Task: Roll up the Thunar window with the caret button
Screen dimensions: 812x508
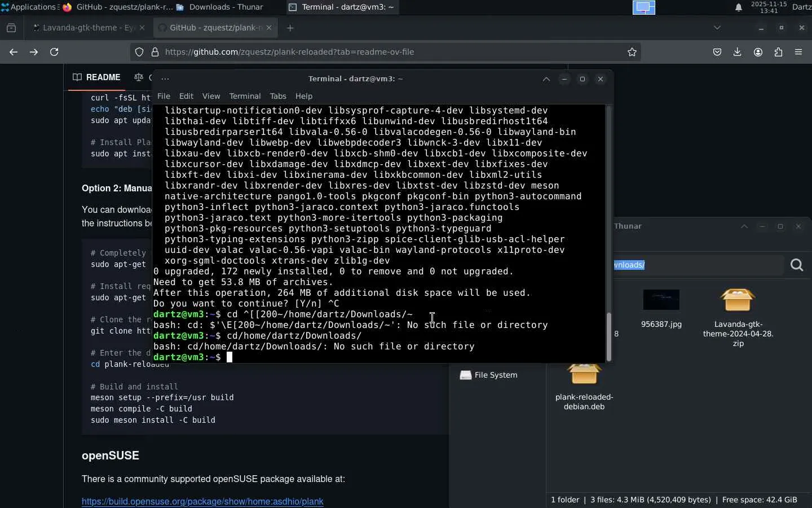Action: [x=744, y=226]
